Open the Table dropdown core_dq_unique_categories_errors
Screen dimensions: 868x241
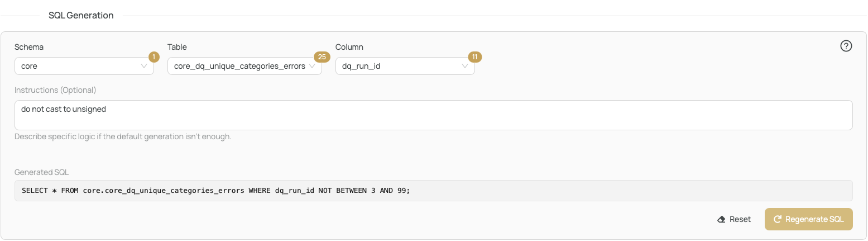point(244,66)
